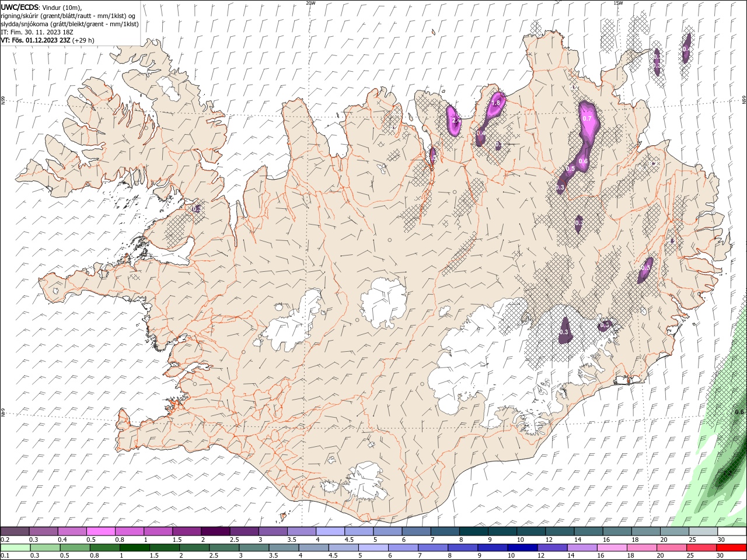Click the "IT: Fim. 30. 11. 2023 18Z" line
The image size is (747, 560).
tap(37, 32)
